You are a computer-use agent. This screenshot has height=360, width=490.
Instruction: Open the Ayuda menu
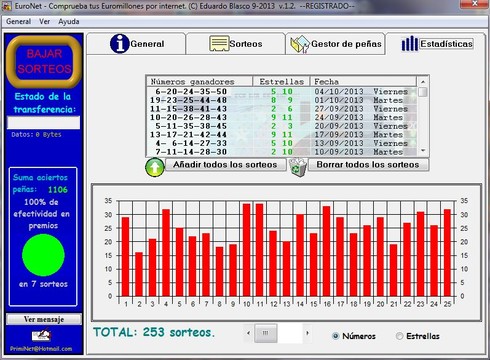69,22
